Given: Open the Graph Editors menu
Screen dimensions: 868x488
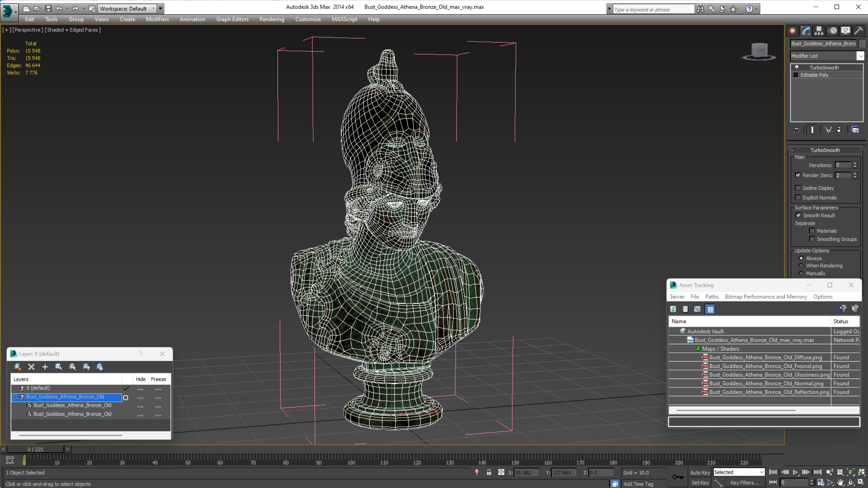Looking at the screenshot, I should [x=232, y=19].
